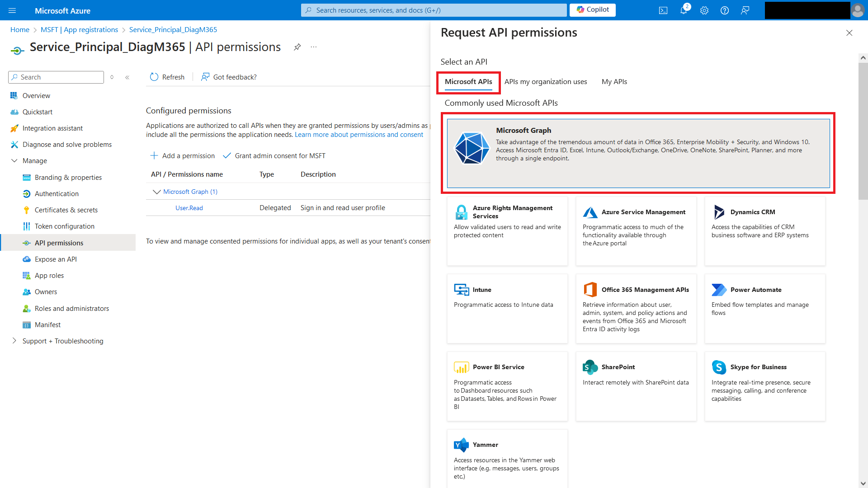Open the User.Read permission link
The height and width of the screenshot is (488, 868).
pyautogui.click(x=189, y=208)
